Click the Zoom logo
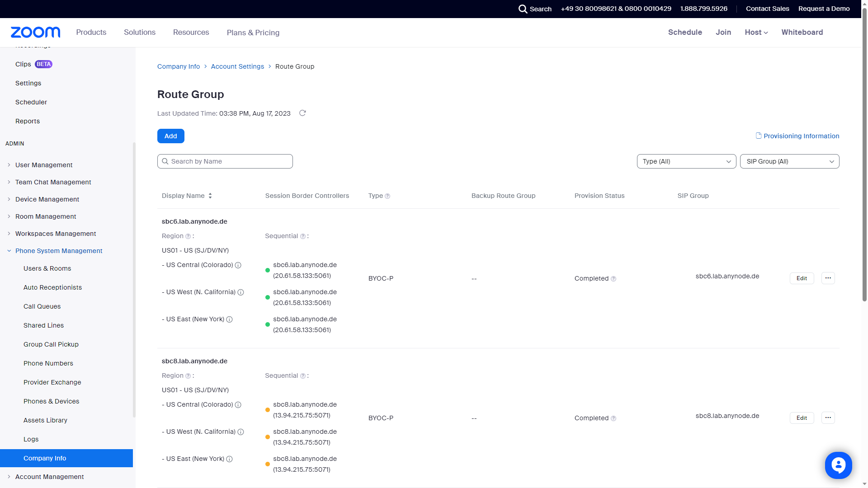The image size is (868, 488). pos(35,32)
